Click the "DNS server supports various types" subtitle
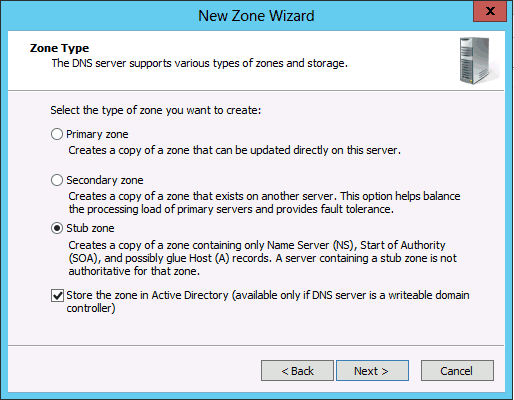 point(200,63)
